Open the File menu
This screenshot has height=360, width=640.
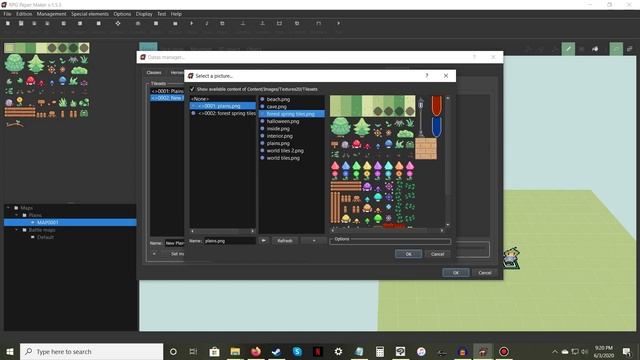7,14
